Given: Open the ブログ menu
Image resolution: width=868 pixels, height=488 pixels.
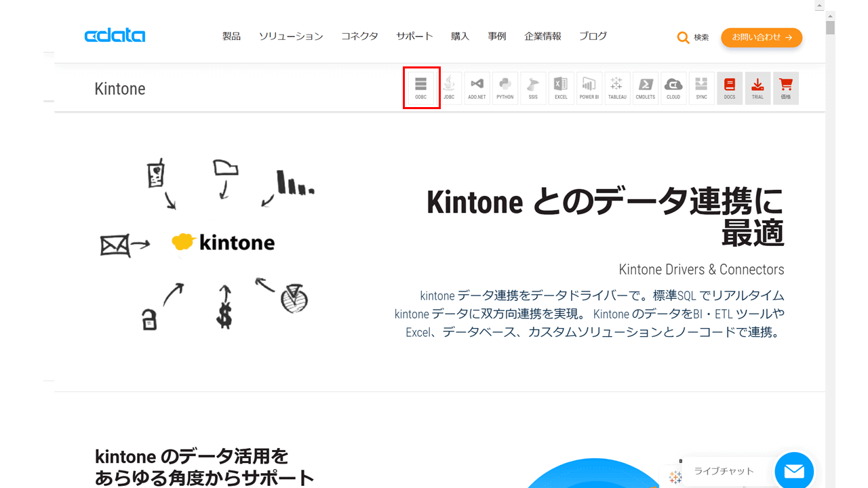Looking at the screenshot, I should coord(593,37).
